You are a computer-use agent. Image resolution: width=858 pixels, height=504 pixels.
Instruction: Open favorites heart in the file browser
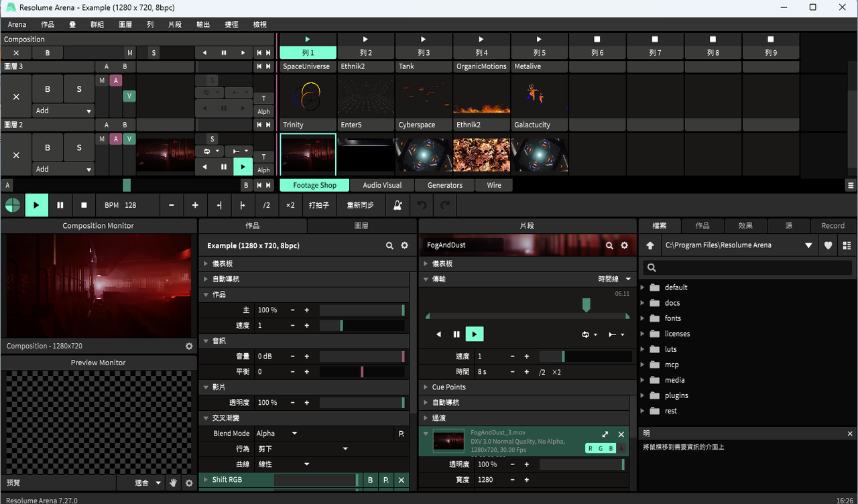pos(829,245)
